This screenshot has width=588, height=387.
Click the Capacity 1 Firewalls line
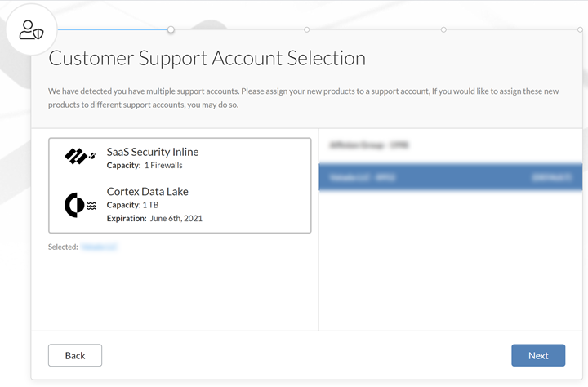coord(145,166)
